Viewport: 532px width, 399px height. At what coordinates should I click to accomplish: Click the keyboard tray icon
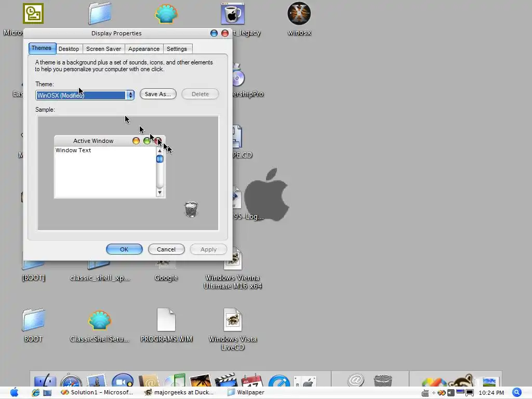coord(425,393)
